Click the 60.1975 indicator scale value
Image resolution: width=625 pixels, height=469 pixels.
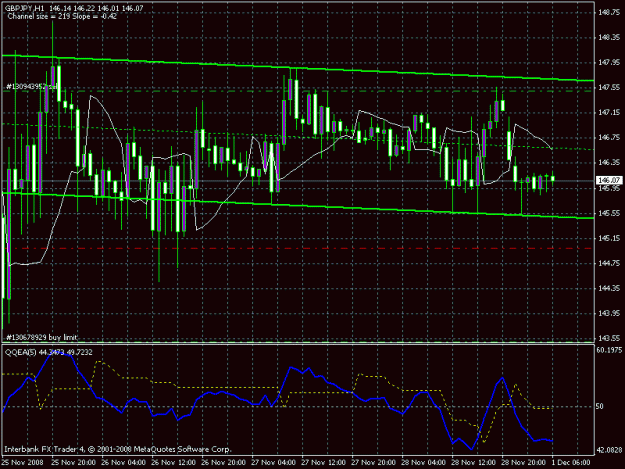[x=609, y=350]
